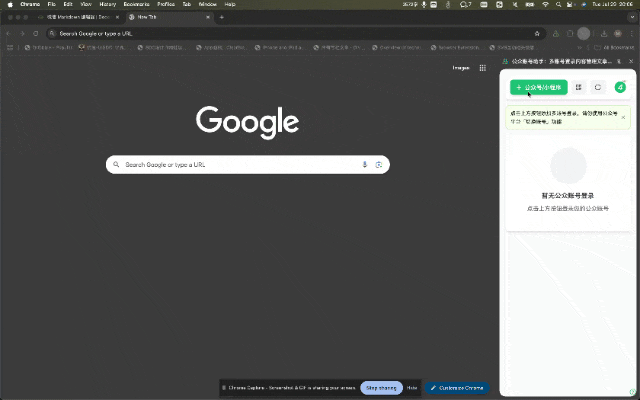Viewport: 640px width, 400px height.
Task: Open Wi-Fi status in menu bar
Action: pos(545,4)
